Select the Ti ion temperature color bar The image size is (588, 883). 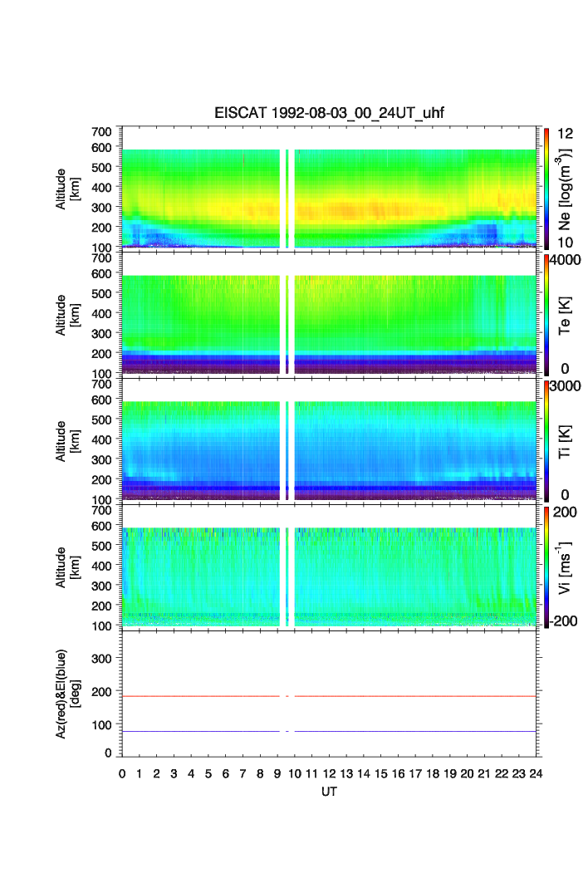[x=546, y=441]
